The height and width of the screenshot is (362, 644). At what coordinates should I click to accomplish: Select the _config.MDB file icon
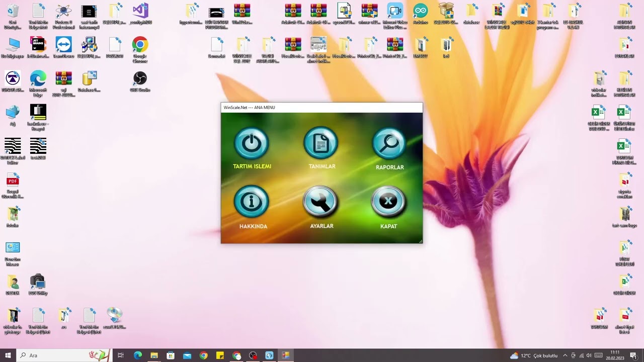click(x=140, y=14)
